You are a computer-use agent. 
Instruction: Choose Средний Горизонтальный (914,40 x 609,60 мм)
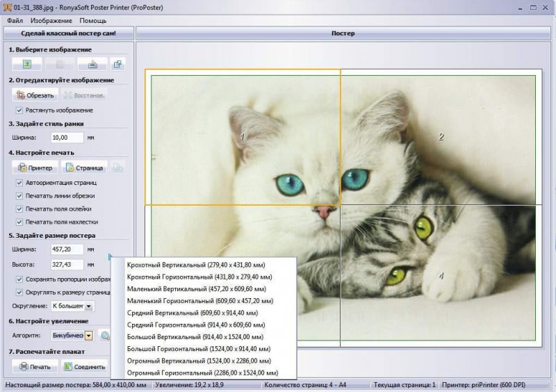tap(196, 325)
